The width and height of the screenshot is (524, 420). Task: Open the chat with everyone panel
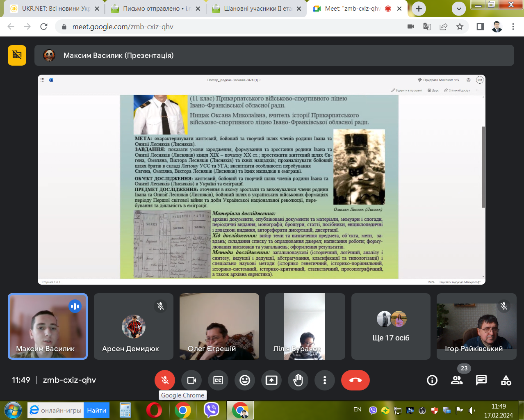coord(481,380)
